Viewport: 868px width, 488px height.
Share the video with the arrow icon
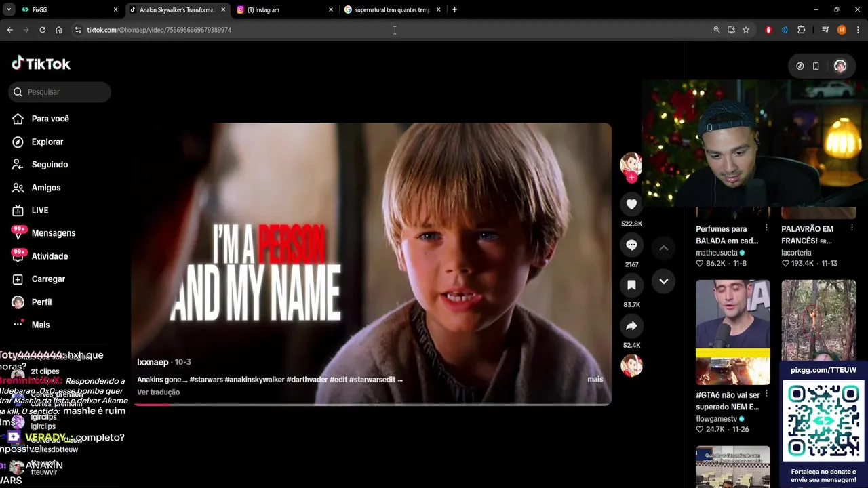pos(631,326)
